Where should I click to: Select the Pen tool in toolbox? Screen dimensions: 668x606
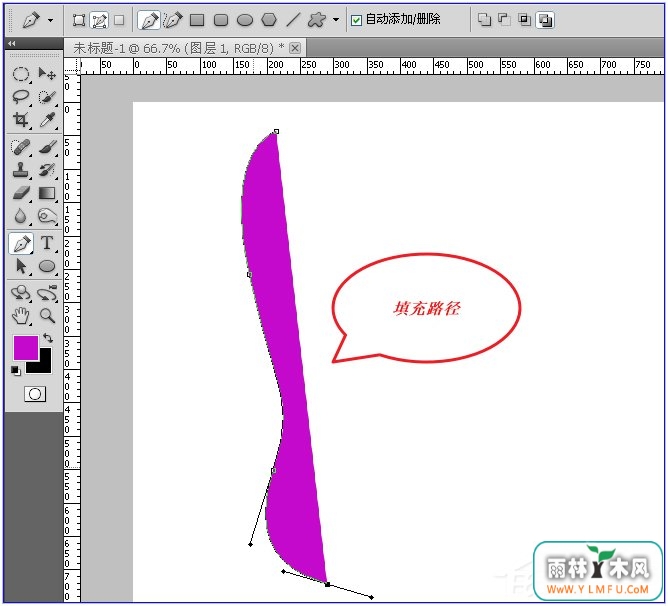click(21, 244)
